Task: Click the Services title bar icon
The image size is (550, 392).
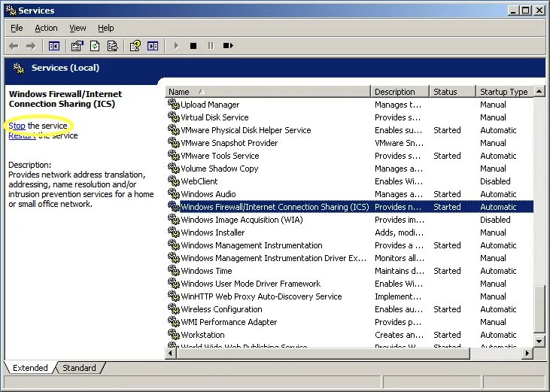Action: [11, 11]
